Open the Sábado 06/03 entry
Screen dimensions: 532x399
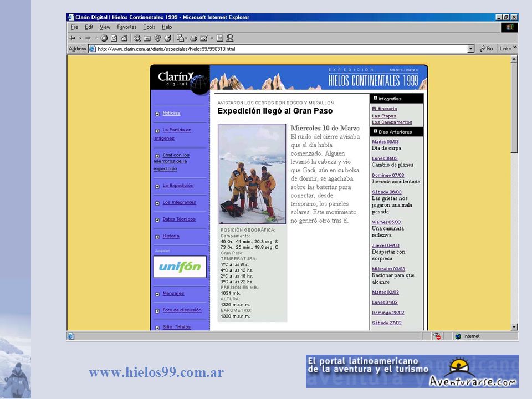(386, 192)
